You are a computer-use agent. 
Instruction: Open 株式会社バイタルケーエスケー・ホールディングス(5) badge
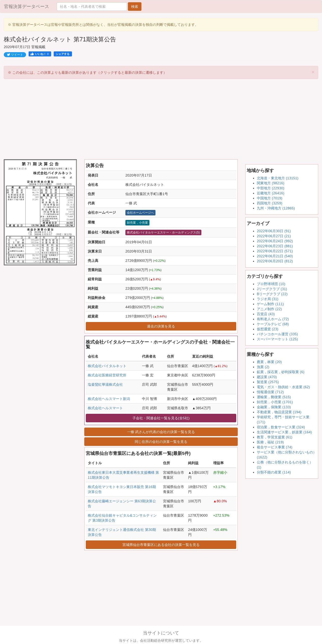163,232
